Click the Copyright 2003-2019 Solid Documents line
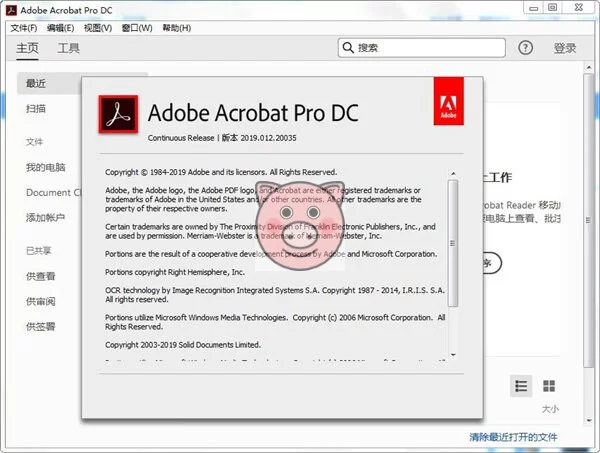This screenshot has width=600, height=453. (x=183, y=345)
